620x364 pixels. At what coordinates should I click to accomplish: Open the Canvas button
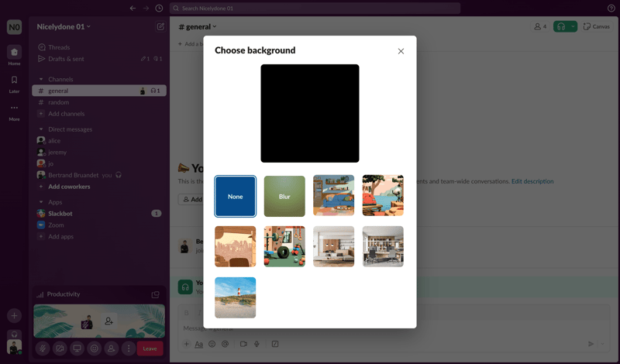pos(597,26)
